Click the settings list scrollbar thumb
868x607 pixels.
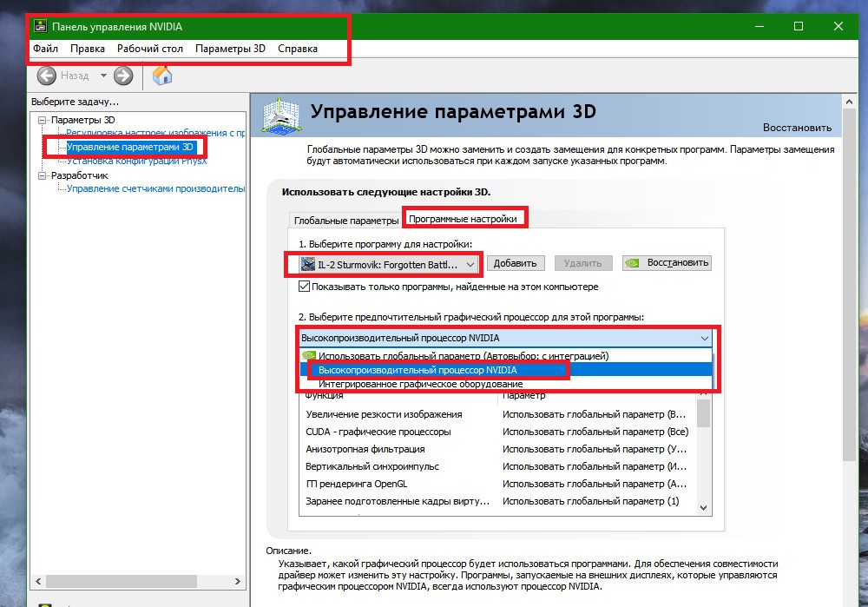click(704, 413)
